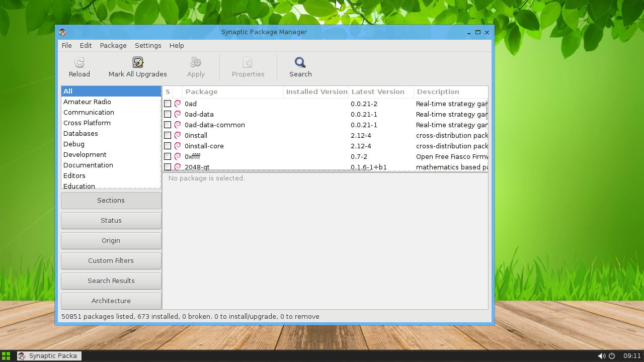Select the Development section in the list
This screenshot has height=362, width=644.
coord(85,154)
